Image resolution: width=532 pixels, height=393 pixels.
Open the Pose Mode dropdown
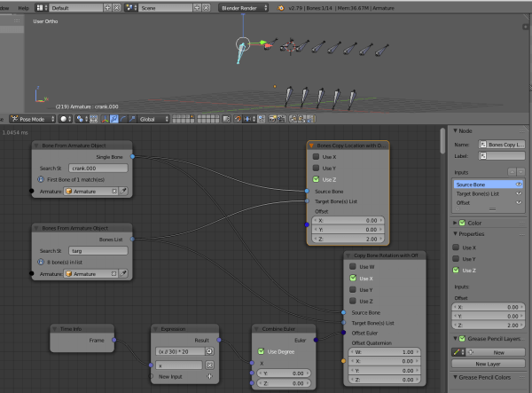click(x=31, y=117)
